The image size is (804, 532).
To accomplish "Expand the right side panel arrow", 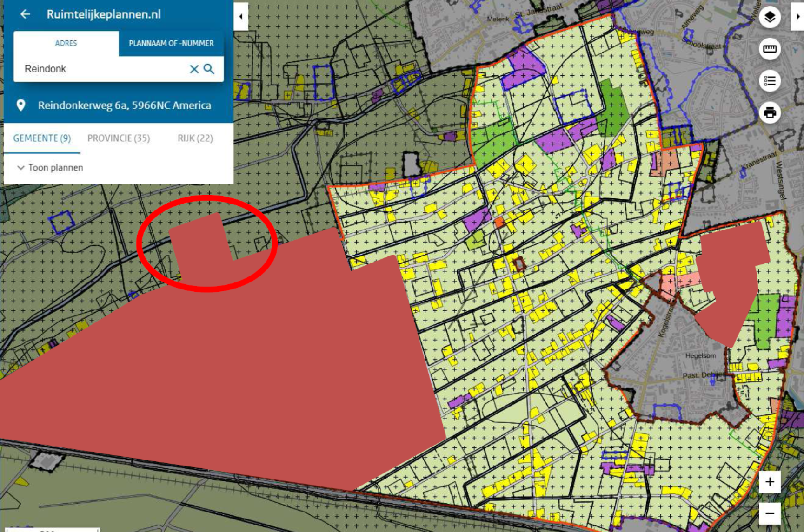I will tap(798, 16).
